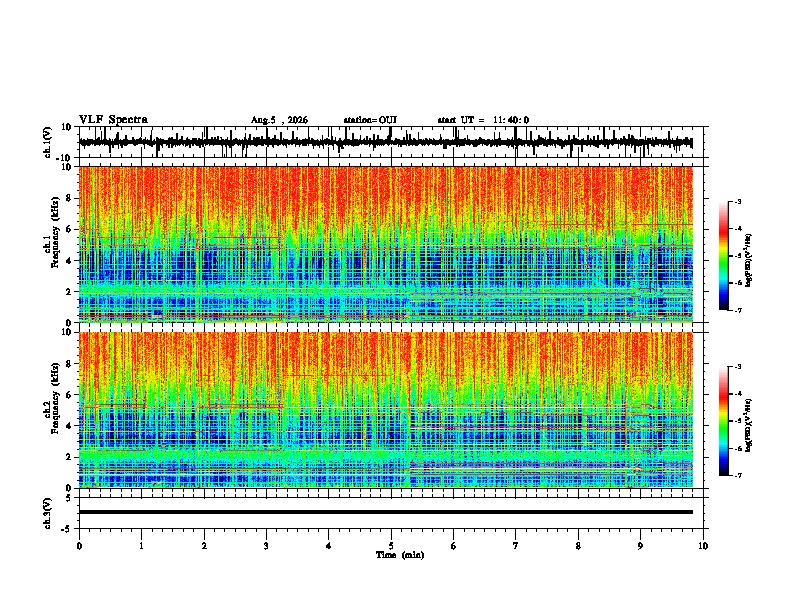Click the '-3' value on ch.1 color bar
This screenshot has height=612, width=792.
tap(738, 201)
